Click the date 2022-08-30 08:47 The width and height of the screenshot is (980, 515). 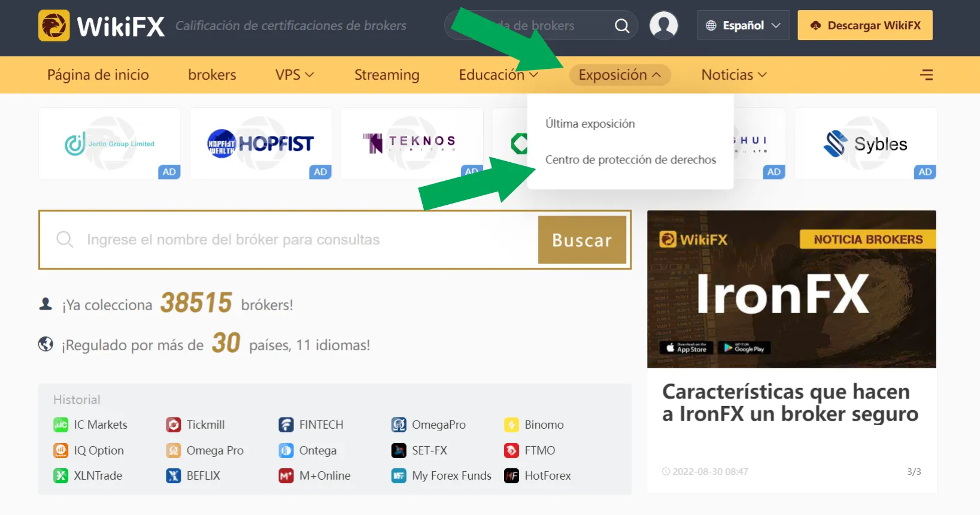coord(710,472)
